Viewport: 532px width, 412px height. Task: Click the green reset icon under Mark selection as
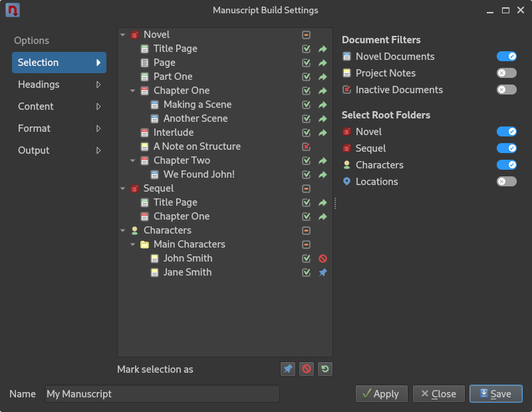[x=325, y=369]
